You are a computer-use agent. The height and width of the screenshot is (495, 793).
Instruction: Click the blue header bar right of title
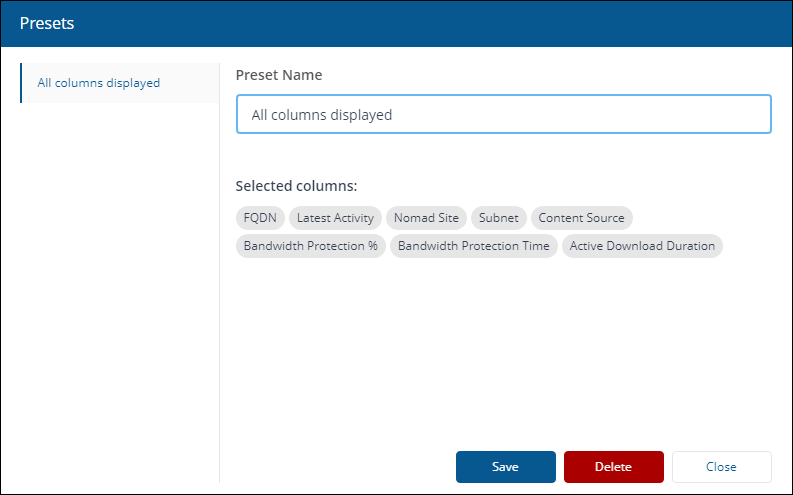pos(450,22)
